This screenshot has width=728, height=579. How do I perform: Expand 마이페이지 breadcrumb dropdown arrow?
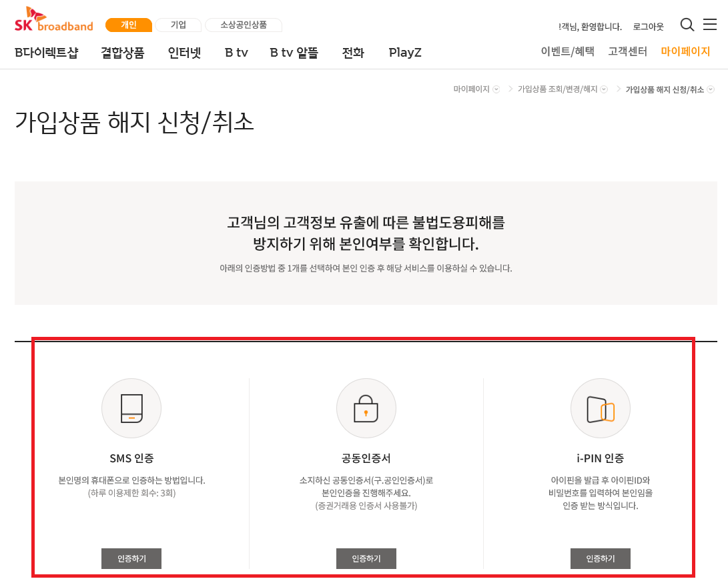click(x=496, y=89)
